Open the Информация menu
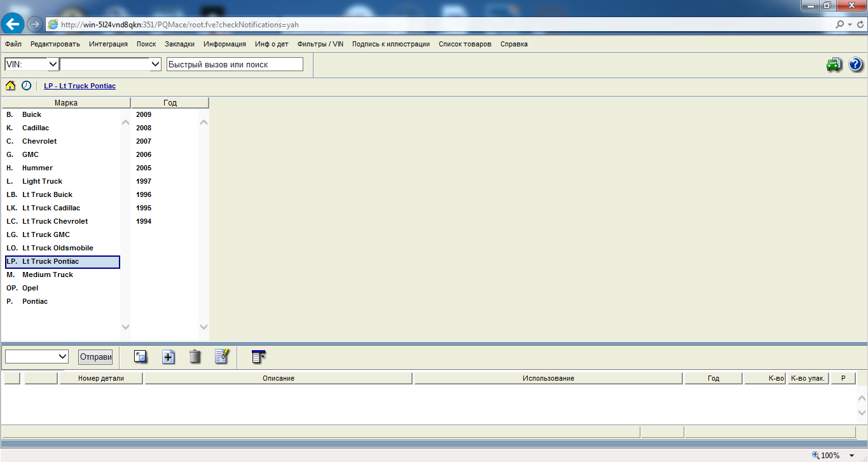 coord(224,44)
